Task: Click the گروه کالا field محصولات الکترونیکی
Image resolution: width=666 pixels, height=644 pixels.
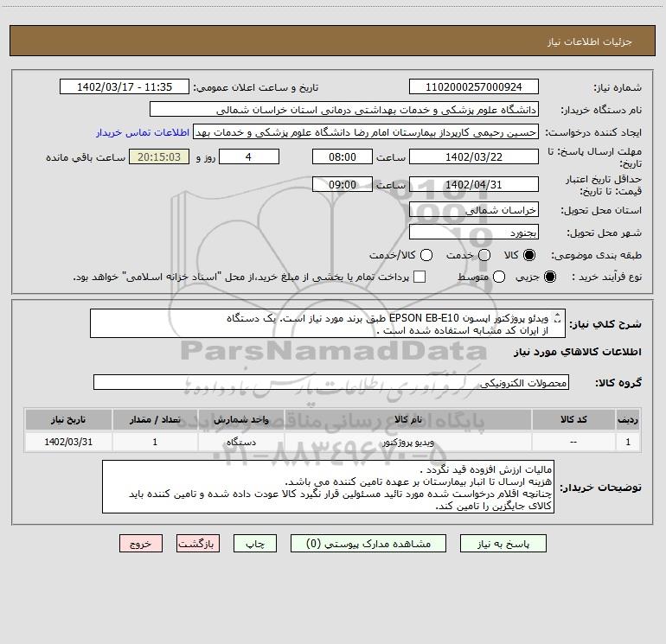Action: [331, 382]
